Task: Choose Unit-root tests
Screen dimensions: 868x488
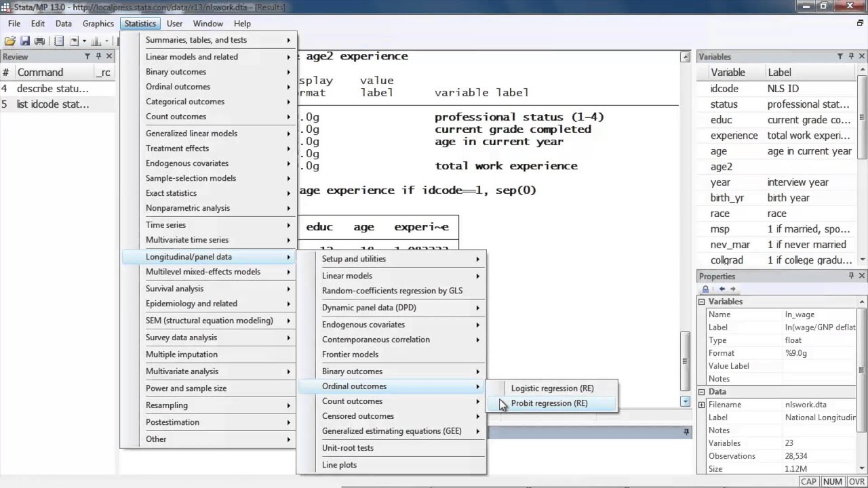Action: click(x=391, y=448)
